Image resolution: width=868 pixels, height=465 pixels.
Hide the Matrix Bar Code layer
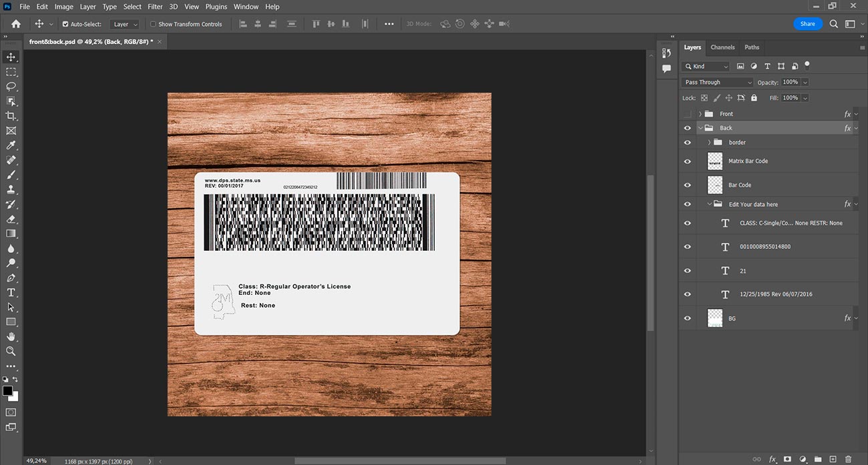pyautogui.click(x=687, y=161)
